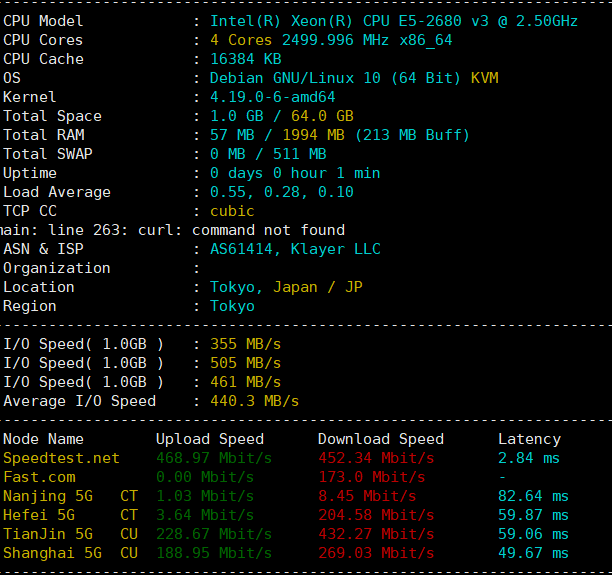
Task: Click the 64.0 GB total space value
Action: tap(322, 116)
